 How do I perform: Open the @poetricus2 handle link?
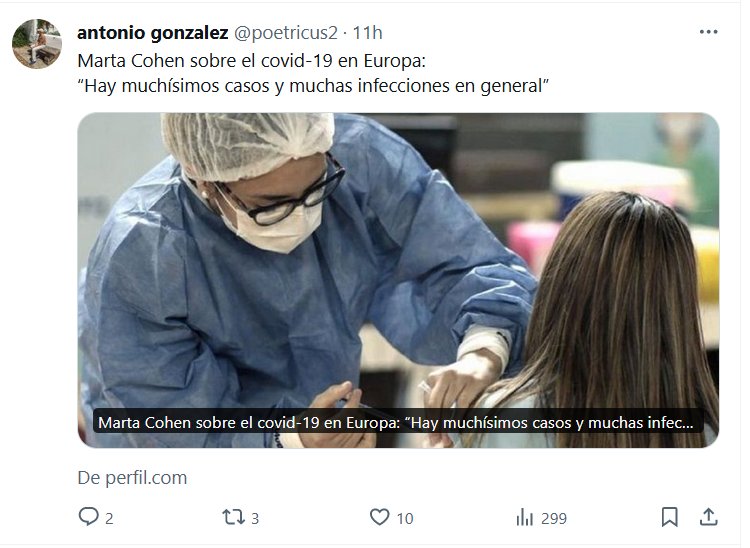286,33
